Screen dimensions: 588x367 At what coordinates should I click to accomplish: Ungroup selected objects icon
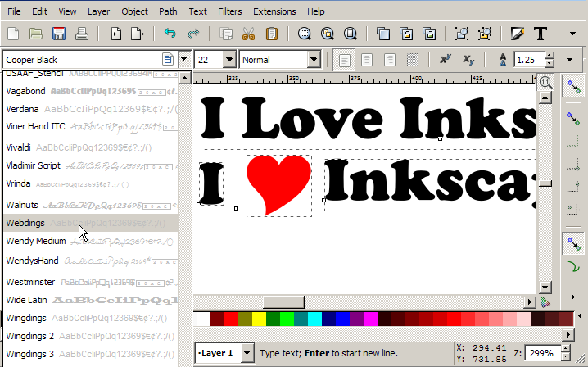click(485, 34)
